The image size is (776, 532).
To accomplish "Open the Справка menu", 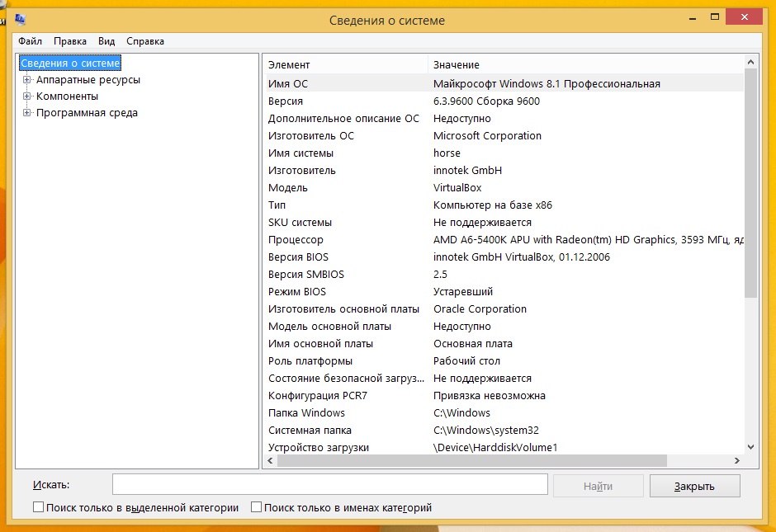I will point(145,41).
